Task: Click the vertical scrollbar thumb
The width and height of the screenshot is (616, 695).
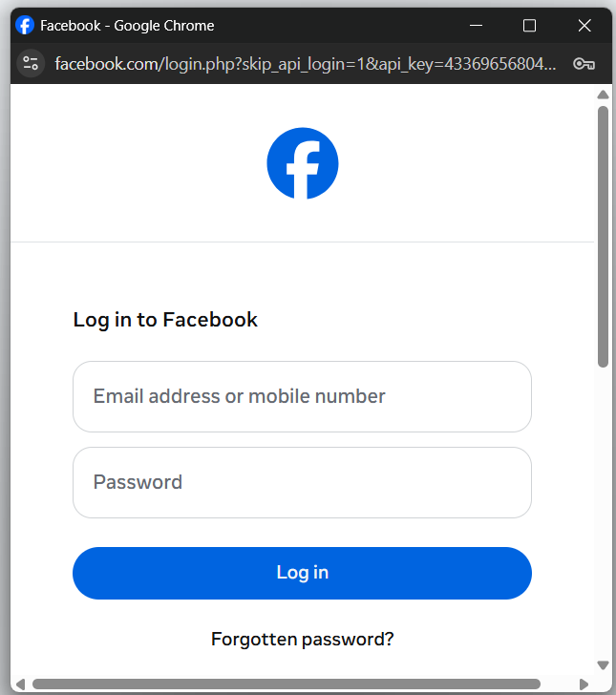Action: click(x=603, y=235)
